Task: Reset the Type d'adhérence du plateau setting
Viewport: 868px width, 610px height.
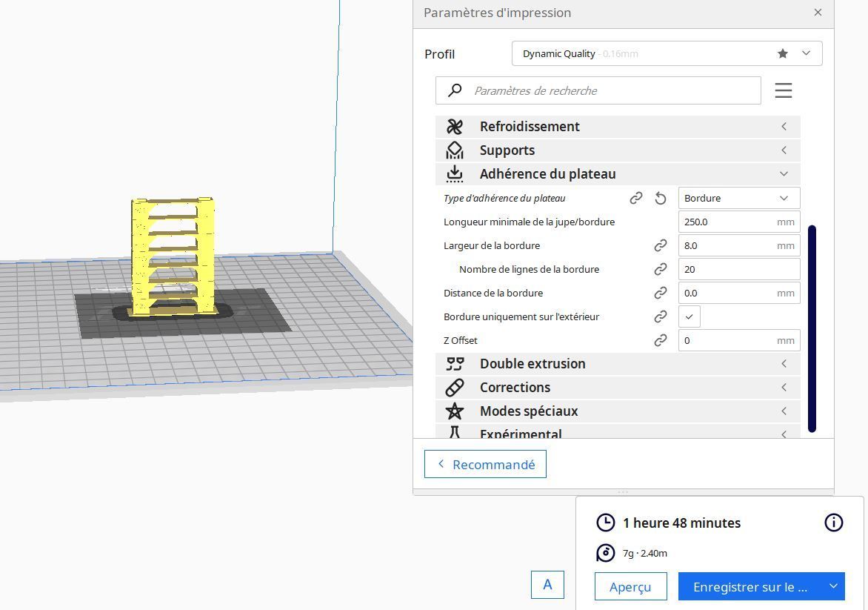Action: point(661,199)
